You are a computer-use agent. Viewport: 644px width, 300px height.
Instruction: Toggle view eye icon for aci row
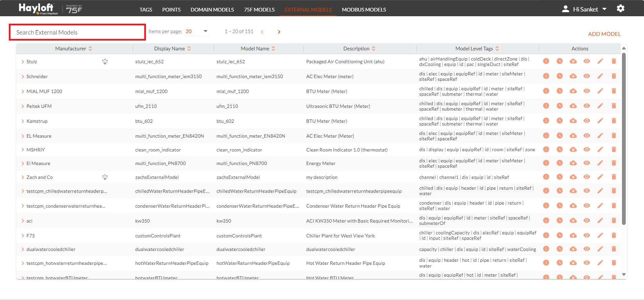[x=586, y=221]
